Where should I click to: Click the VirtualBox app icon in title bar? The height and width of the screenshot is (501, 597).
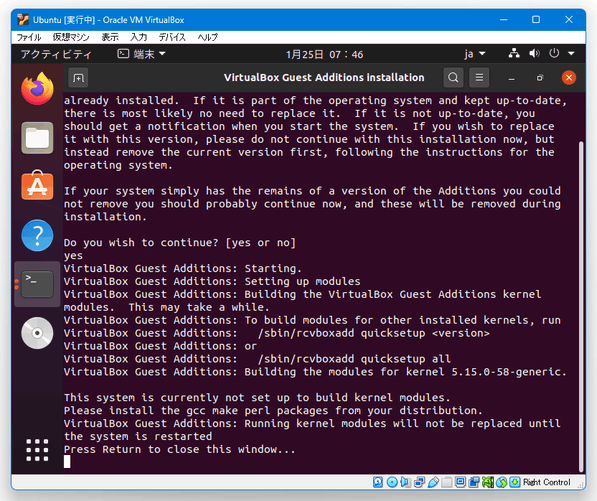pyautogui.click(x=23, y=19)
